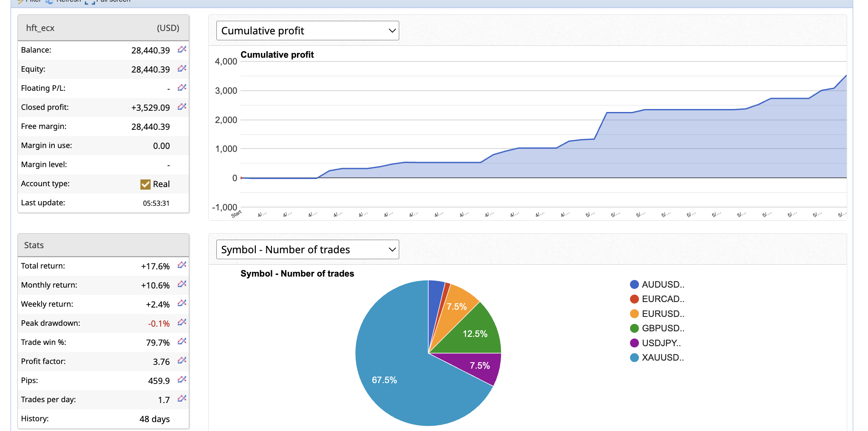Click the Full screen toolbar button

coord(108,1)
